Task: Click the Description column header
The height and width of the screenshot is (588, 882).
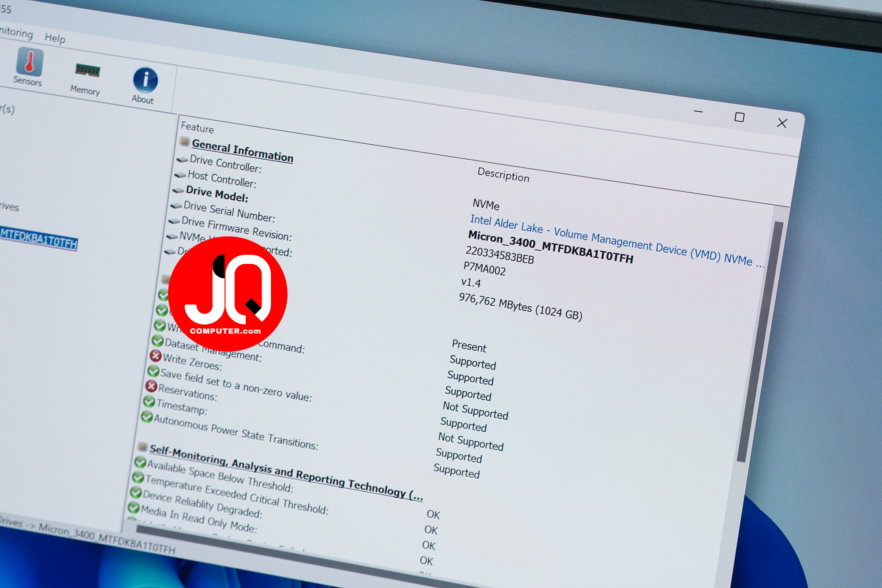Action: click(x=503, y=175)
